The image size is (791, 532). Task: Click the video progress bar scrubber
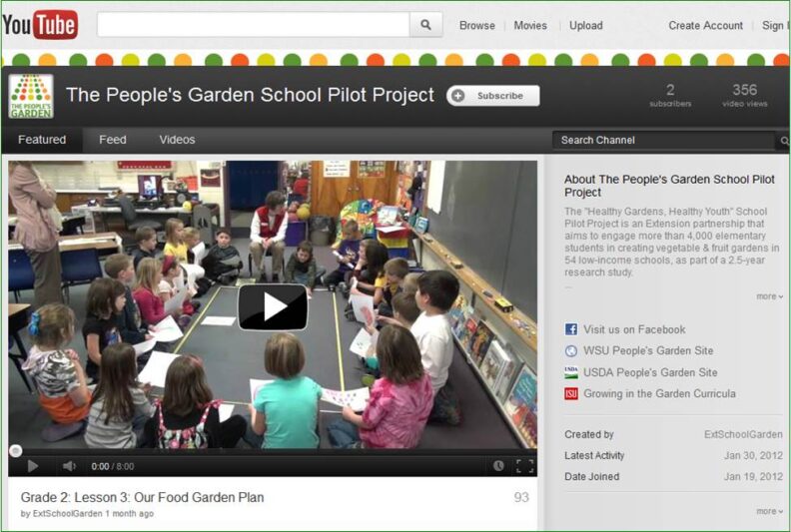[x=16, y=450]
